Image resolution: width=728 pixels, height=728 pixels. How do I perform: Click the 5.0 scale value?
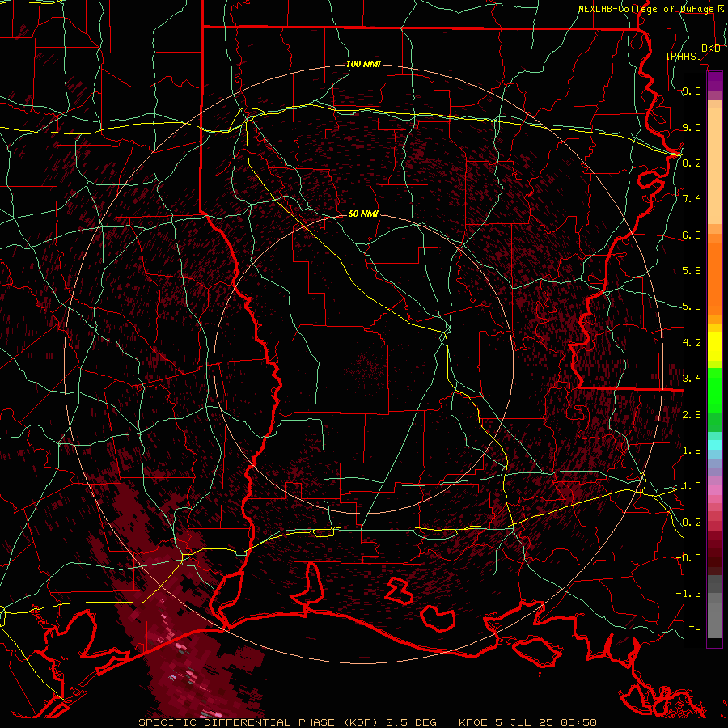[x=692, y=307]
